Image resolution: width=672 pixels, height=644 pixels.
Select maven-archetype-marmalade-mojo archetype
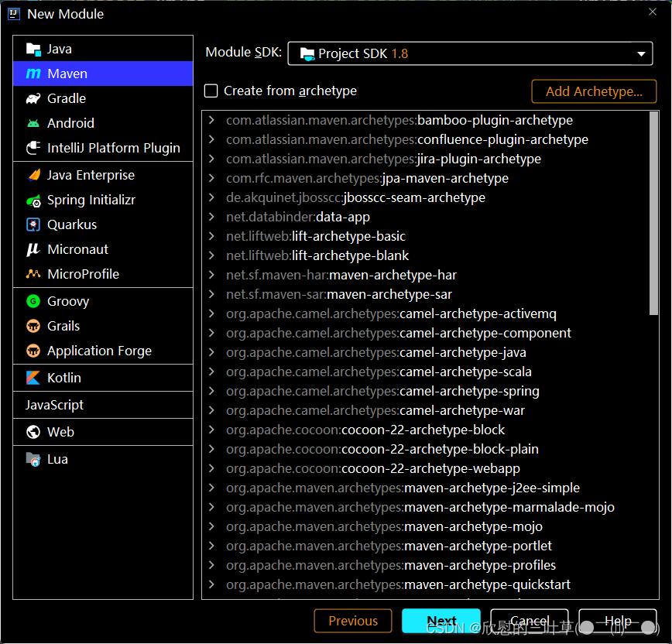[x=420, y=507]
